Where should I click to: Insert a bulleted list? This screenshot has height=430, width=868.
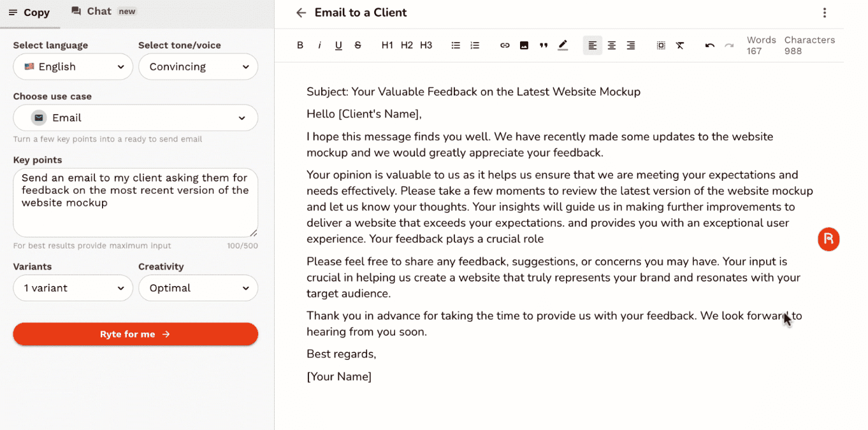point(456,45)
